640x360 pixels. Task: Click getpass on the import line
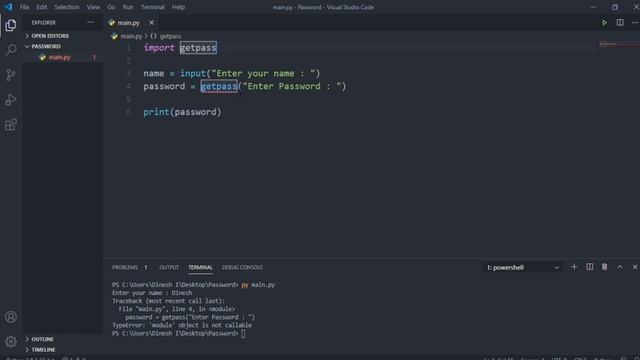coord(198,48)
